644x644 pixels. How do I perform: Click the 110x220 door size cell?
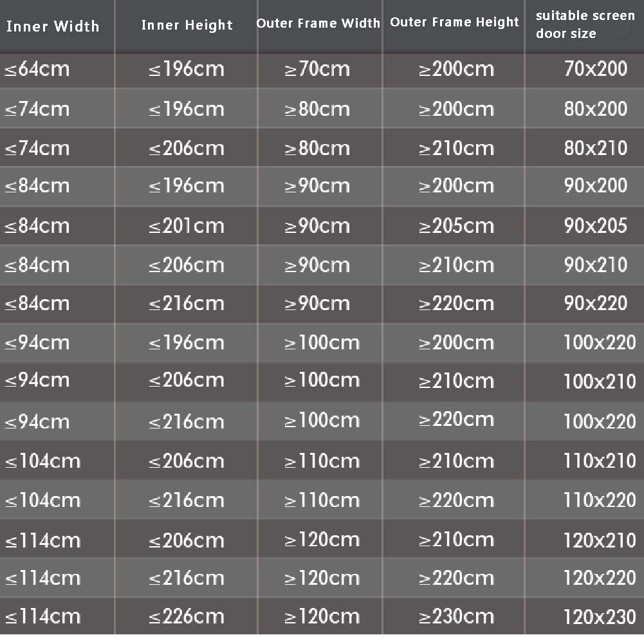point(600,500)
